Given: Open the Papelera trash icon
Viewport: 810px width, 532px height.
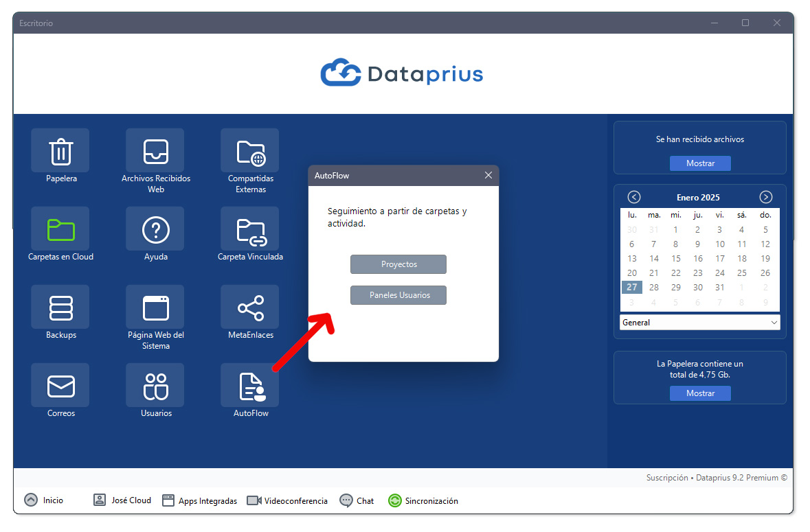Looking at the screenshot, I should point(60,150).
